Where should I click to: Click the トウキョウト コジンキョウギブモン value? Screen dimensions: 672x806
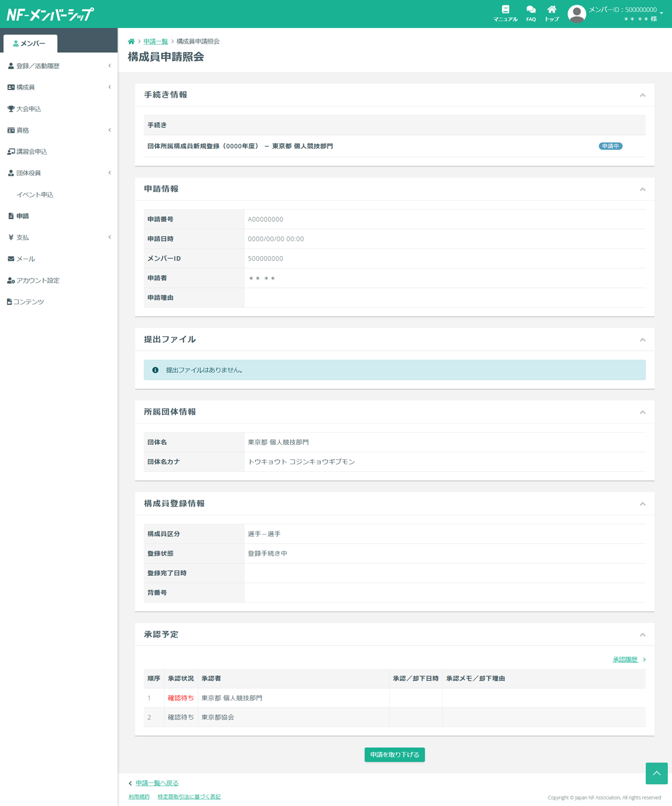click(301, 462)
